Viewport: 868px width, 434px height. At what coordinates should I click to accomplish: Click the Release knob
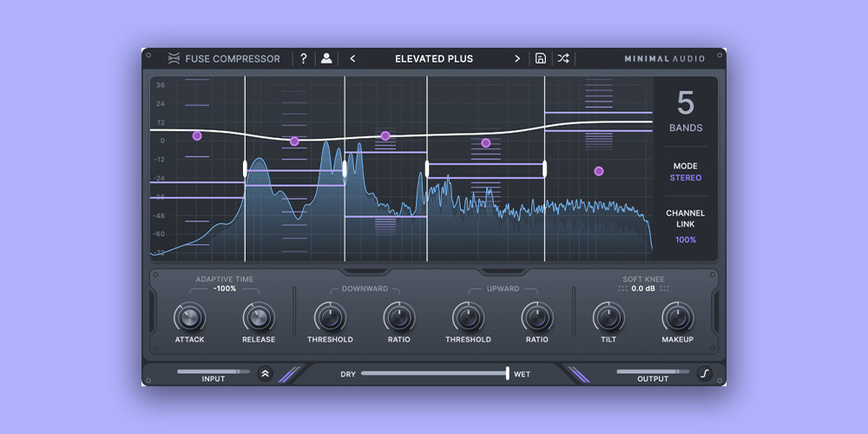[x=259, y=318]
